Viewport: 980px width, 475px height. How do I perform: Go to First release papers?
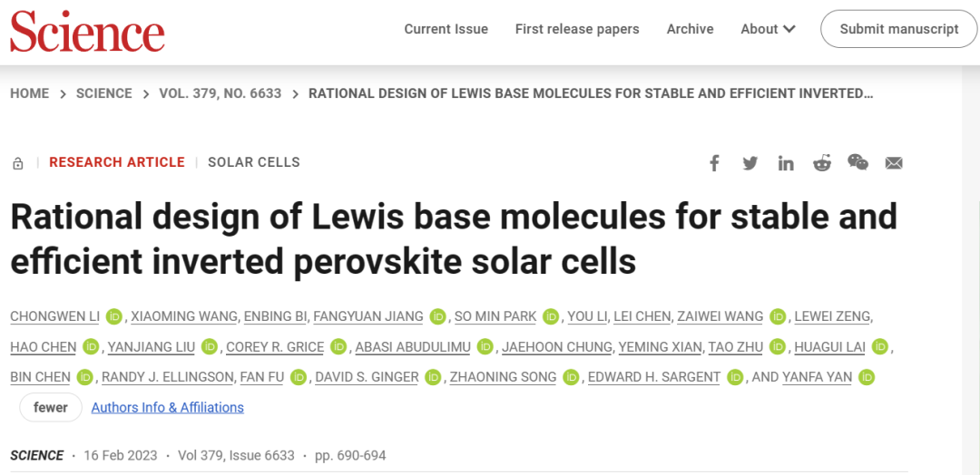(x=577, y=29)
